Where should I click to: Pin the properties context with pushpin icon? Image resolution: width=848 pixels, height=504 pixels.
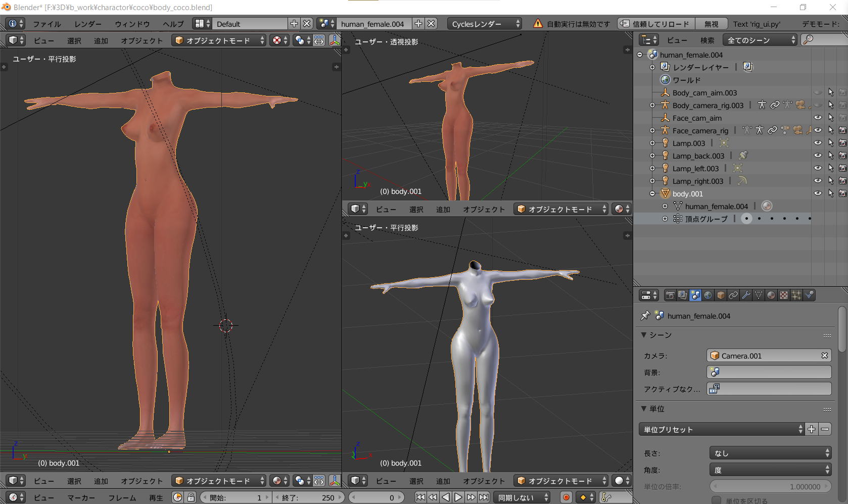click(x=645, y=316)
